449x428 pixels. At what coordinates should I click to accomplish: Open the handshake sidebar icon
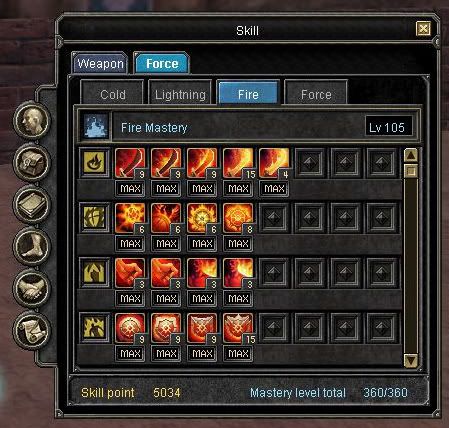tap(32, 289)
